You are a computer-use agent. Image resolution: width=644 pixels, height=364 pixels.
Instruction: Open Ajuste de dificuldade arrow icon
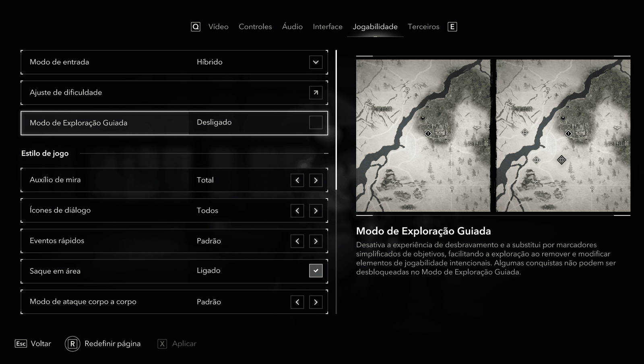316,93
